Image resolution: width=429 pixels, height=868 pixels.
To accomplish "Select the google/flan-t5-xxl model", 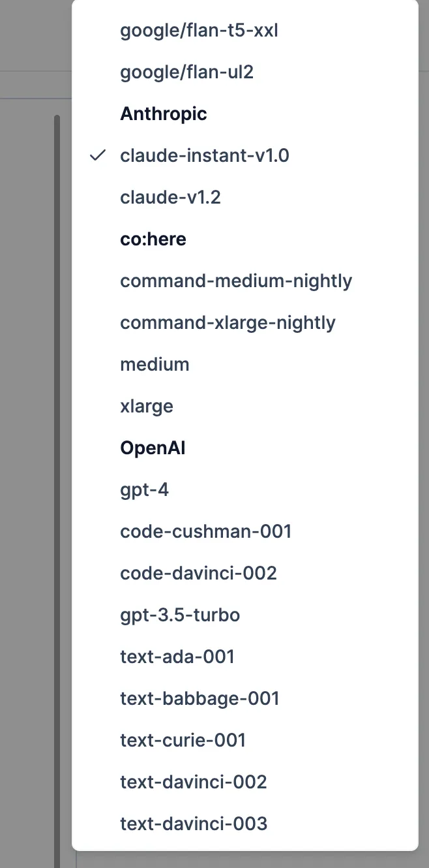I will pos(199,30).
